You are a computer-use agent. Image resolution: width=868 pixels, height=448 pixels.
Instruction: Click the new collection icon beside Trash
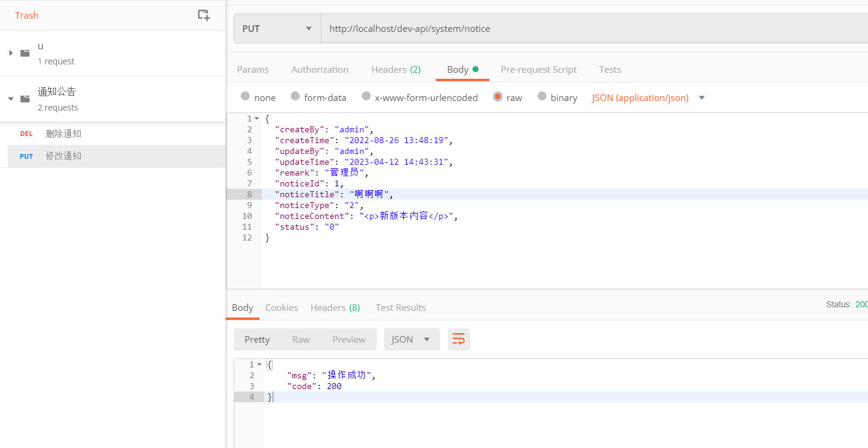(203, 16)
